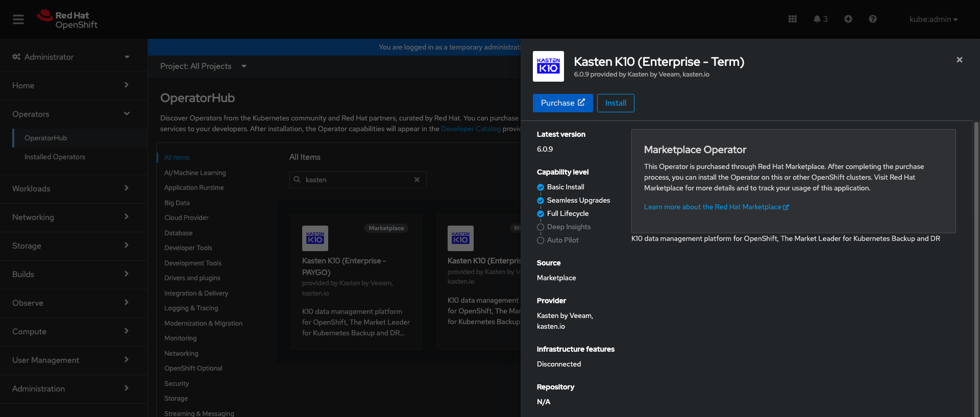
Task: Expand the Compute navigation section
Action: click(73, 331)
